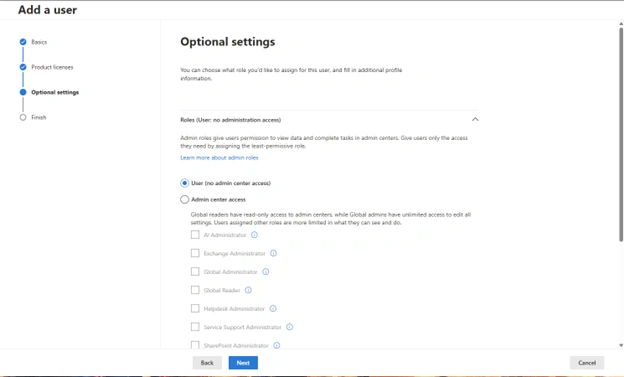Check the Exchange Administrator checkbox
The image size is (624, 377).
tap(195, 253)
